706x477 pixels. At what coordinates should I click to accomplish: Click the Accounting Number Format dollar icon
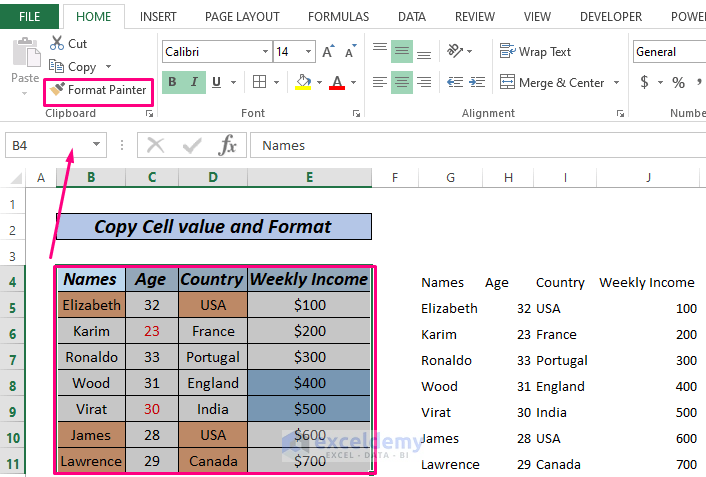[644, 82]
